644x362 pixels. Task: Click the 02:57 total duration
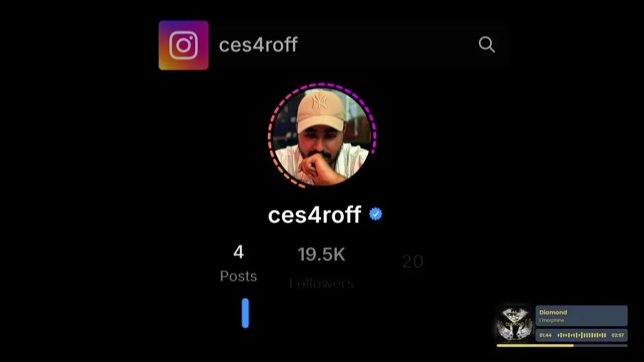(618, 335)
